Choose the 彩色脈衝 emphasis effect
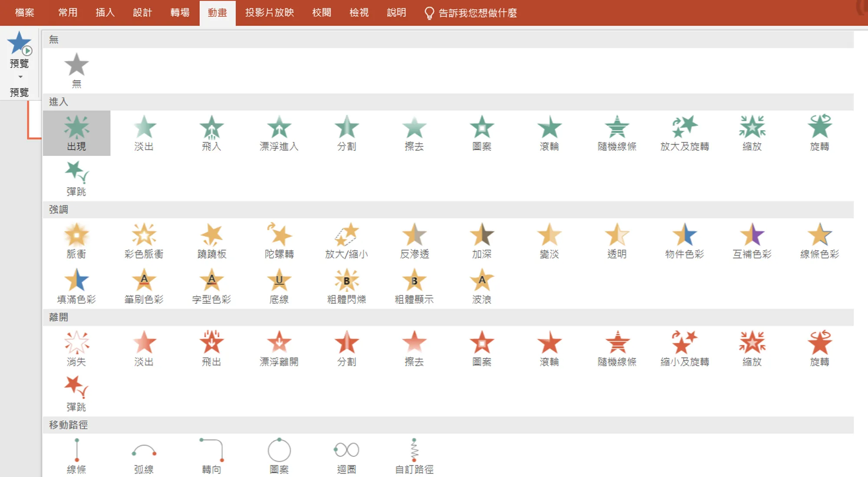The image size is (868, 477). tap(144, 241)
